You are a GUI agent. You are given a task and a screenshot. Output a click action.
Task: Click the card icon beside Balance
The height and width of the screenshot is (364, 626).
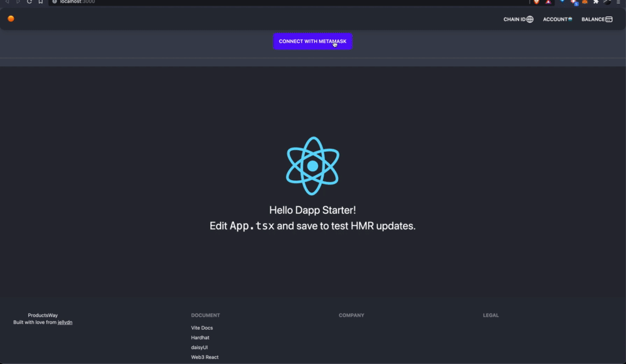(609, 19)
